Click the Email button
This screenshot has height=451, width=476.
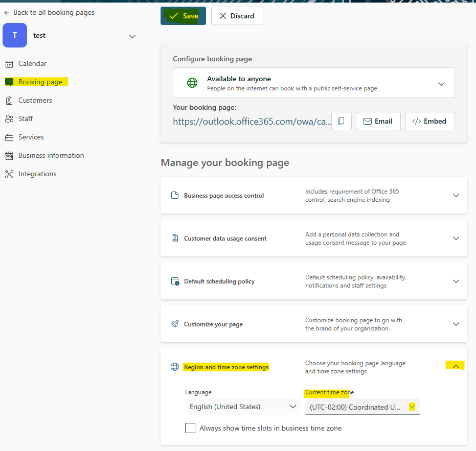378,121
